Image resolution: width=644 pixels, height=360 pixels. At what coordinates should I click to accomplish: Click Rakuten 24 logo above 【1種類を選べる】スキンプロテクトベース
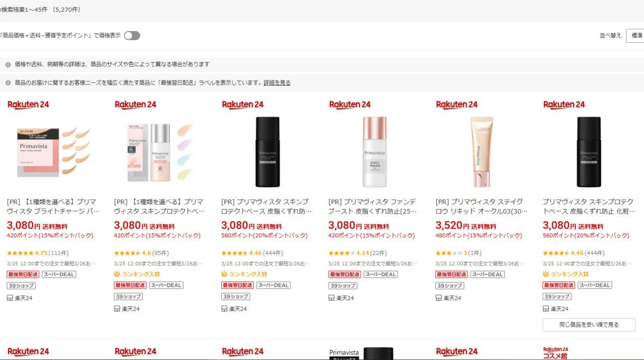(135, 105)
